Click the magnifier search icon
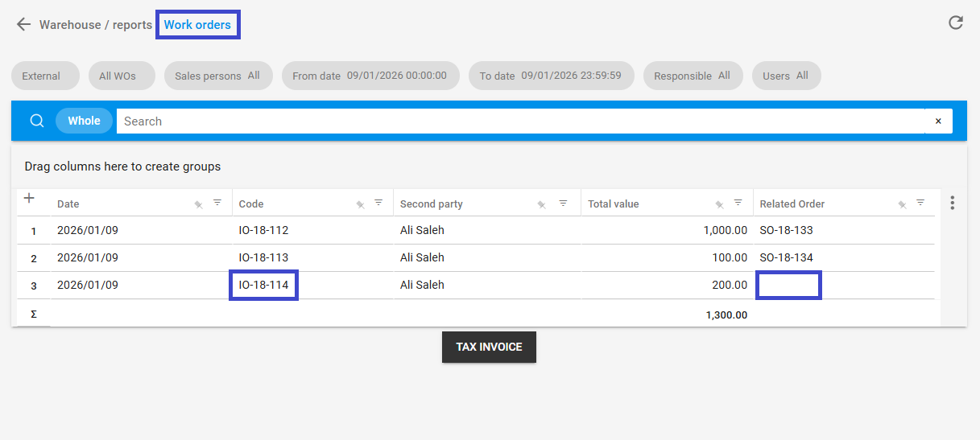 click(37, 121)
